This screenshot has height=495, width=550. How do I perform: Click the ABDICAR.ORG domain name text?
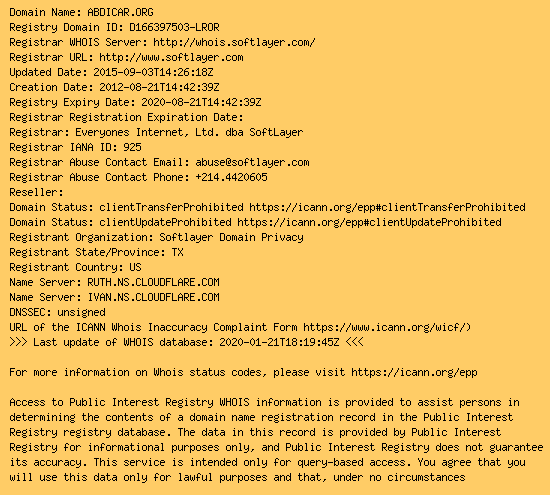(120, 12)
